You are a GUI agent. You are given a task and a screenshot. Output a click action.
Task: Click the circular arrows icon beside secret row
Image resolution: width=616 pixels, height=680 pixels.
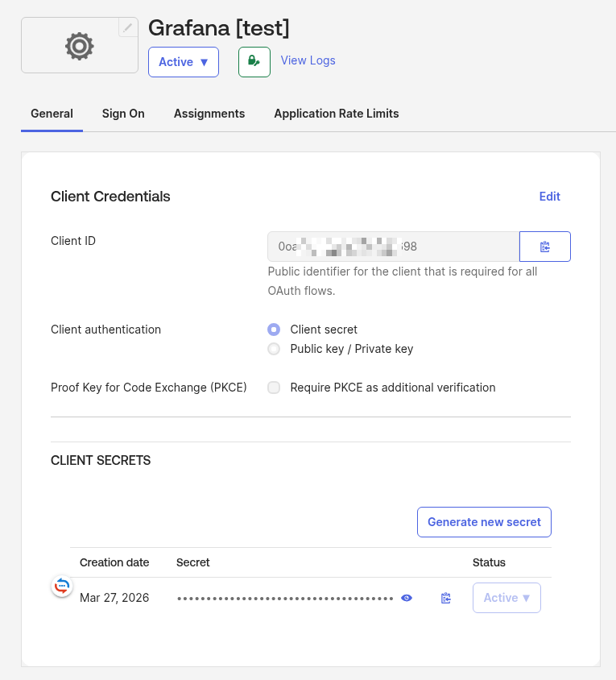click(x=62, y=586)
